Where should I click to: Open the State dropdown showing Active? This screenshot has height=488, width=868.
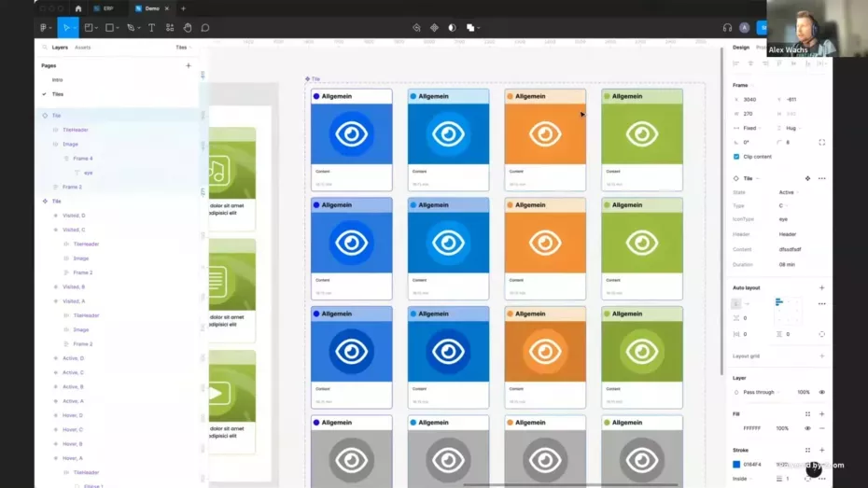pos(789,192)
